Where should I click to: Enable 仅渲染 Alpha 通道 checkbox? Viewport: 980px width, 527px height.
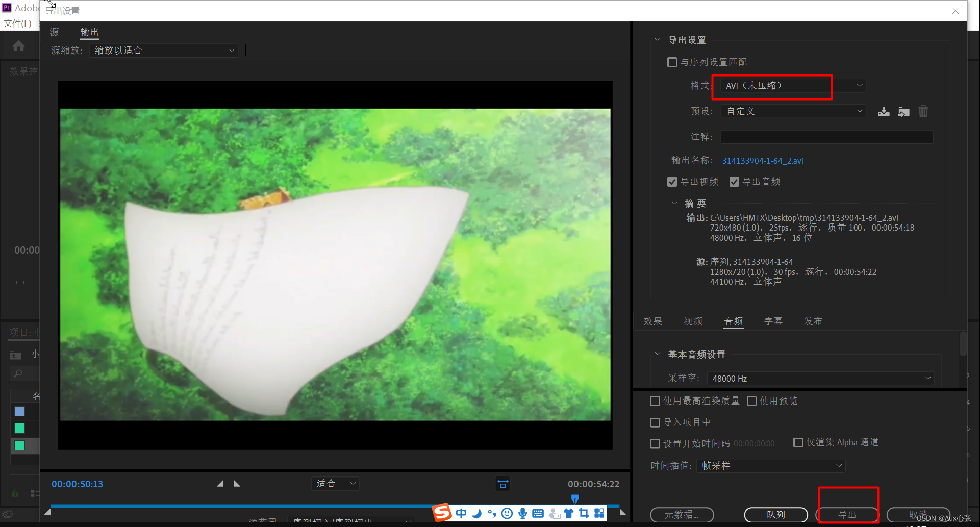pyautogui.click(x=798, y=443)
